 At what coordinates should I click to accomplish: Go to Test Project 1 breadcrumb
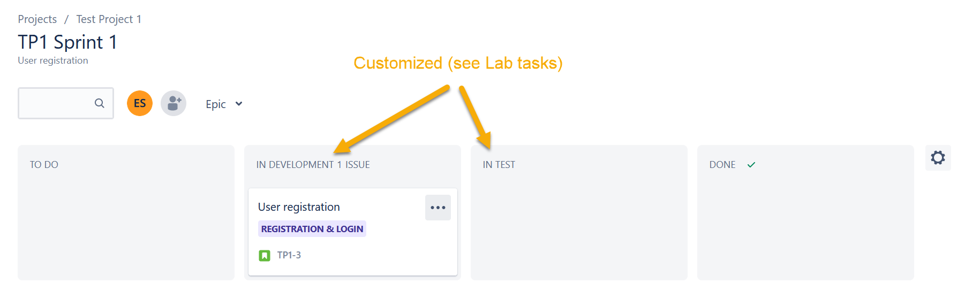coord(109,19)
